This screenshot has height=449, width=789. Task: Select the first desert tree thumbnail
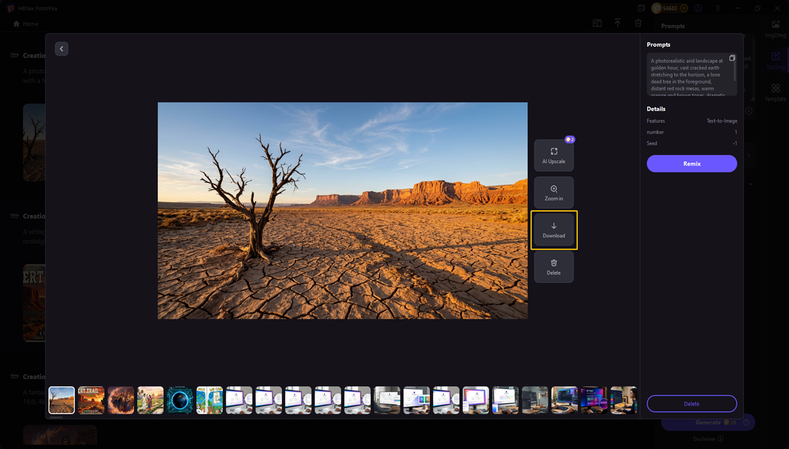click(61, 400)
